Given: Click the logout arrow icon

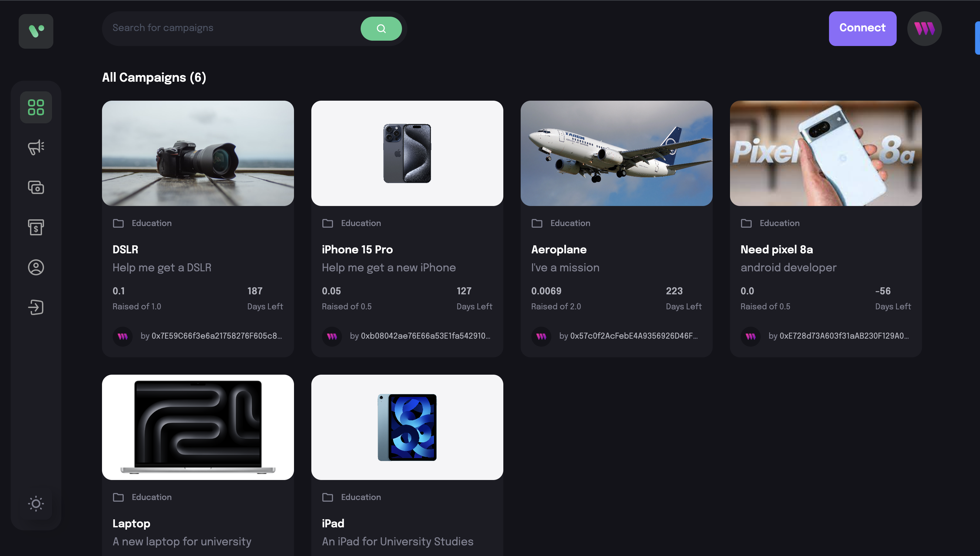Looking at the screenshot, I should click(36, 307).
